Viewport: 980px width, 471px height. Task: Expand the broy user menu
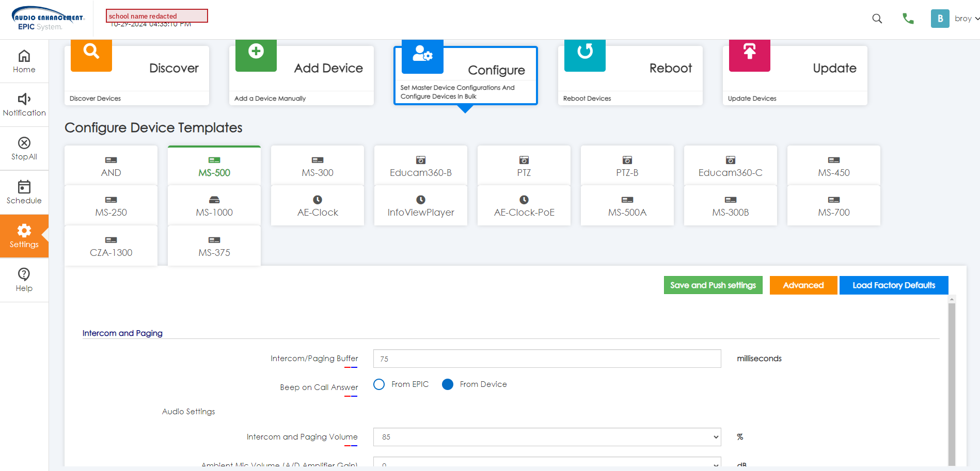[x=967, y=19]
